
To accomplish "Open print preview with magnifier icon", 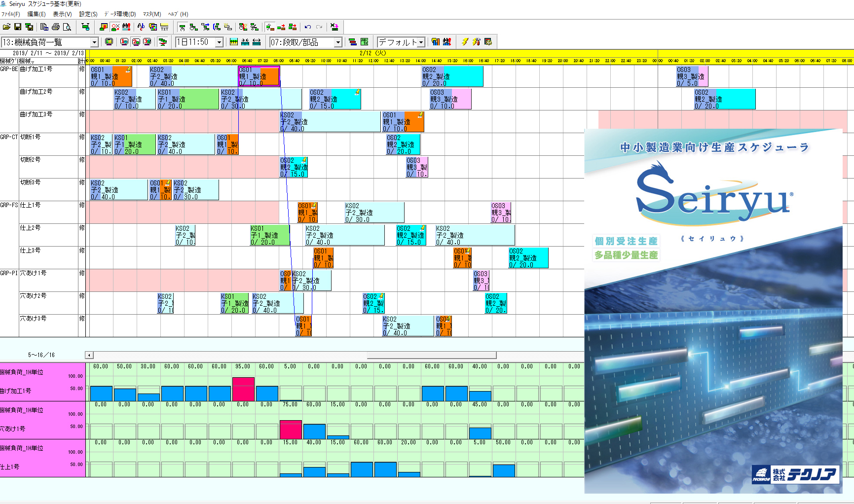I will coord(67,27).
